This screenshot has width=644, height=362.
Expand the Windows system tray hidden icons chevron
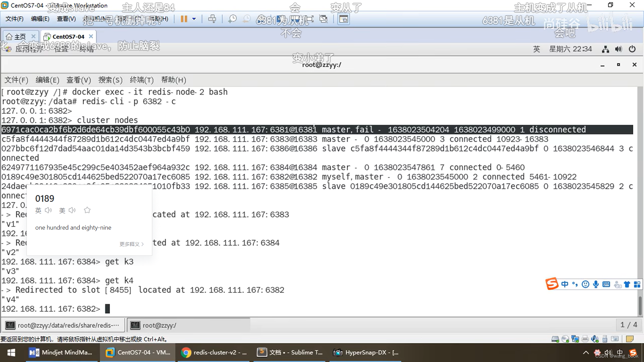[x=586, y=353]
